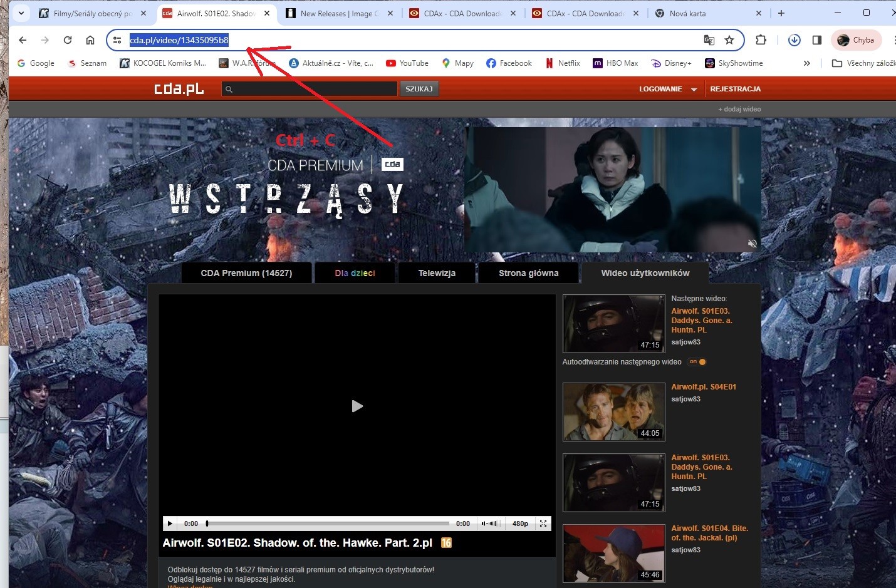Open the Chrome downloads icon
The height and width of the screenshot is (588, 896).
794,40
